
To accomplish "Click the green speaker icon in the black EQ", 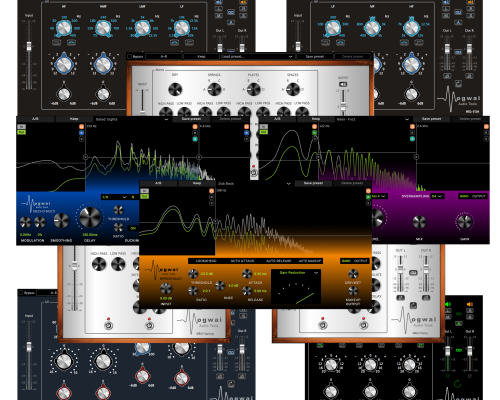I will [x=448, y=304].
